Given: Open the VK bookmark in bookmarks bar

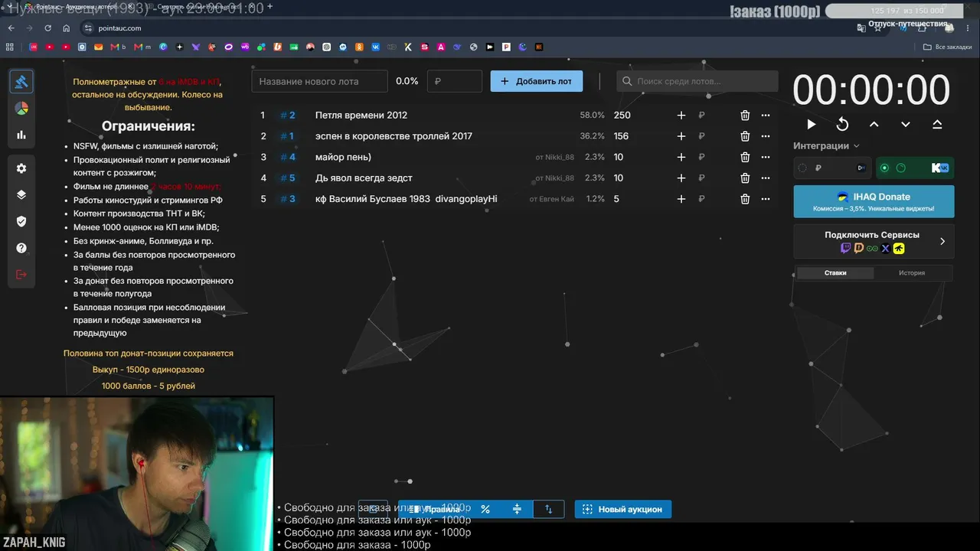Looking at the screenshot, I should click(375, 47).
